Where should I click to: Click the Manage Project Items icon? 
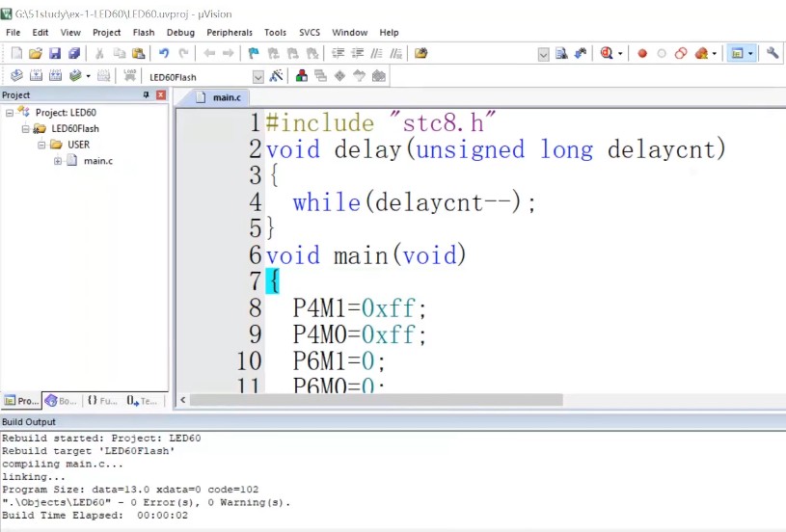[303, 76]
